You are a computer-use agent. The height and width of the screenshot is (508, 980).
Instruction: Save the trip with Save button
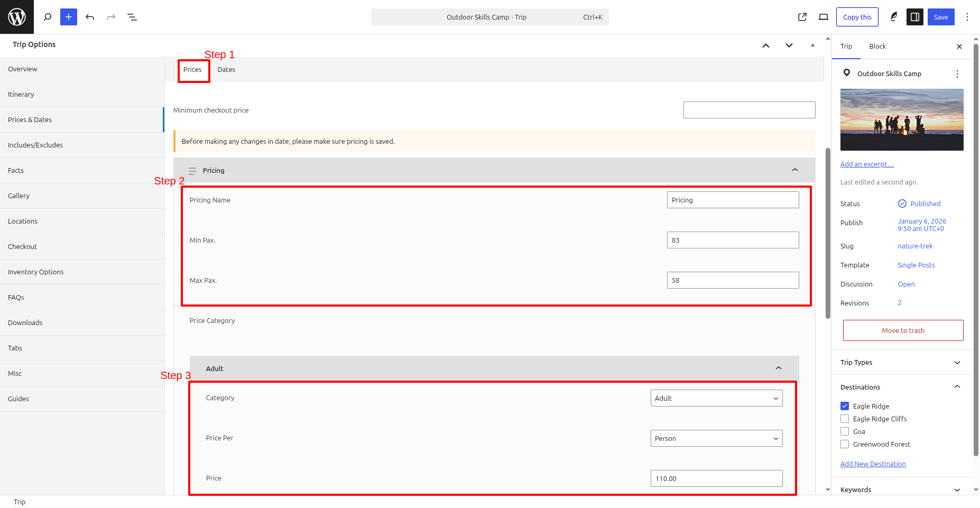click(941, 17)
